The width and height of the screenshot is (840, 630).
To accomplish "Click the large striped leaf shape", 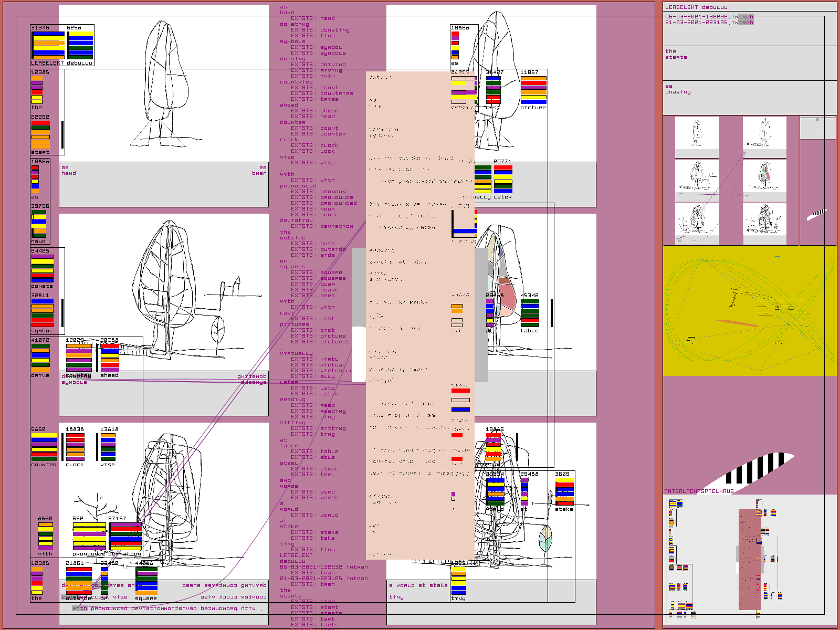I will (756, 468).
